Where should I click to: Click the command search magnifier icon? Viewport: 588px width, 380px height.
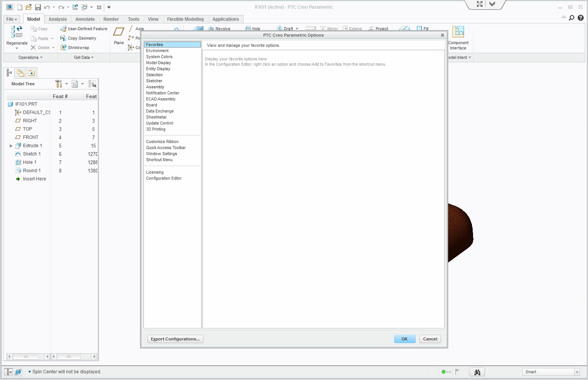(572, 18)
